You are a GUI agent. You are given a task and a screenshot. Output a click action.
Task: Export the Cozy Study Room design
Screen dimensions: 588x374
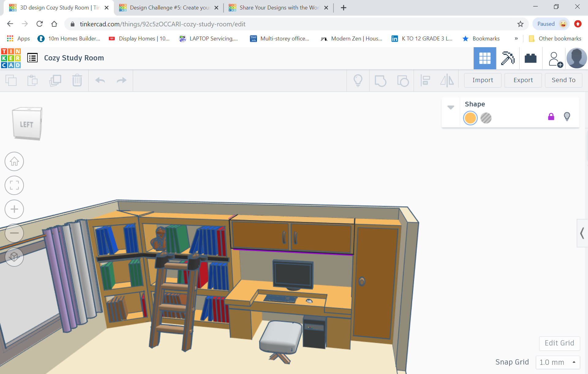pyautogui.click(x=523, y=80)
